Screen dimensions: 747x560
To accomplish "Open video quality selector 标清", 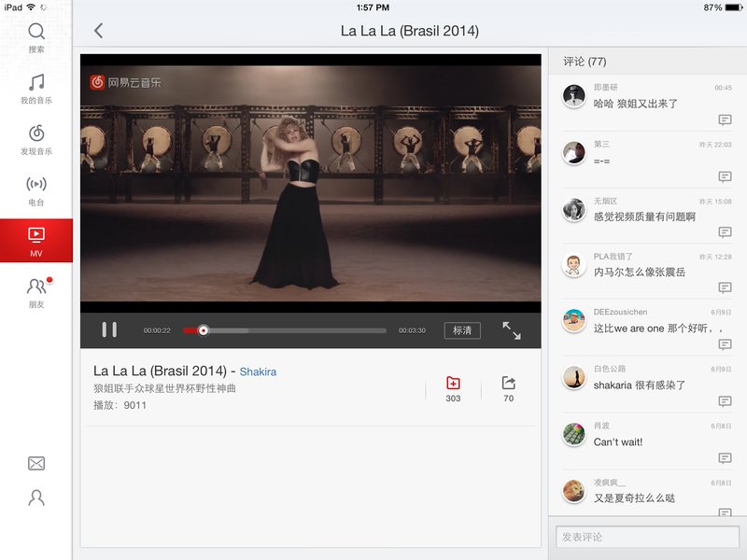I will point(462,330).
